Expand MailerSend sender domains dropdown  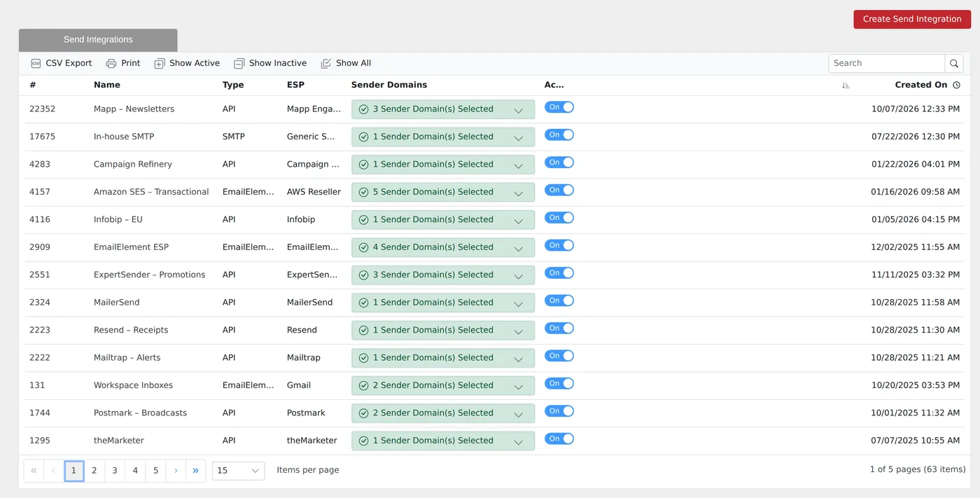click(443, 303)
